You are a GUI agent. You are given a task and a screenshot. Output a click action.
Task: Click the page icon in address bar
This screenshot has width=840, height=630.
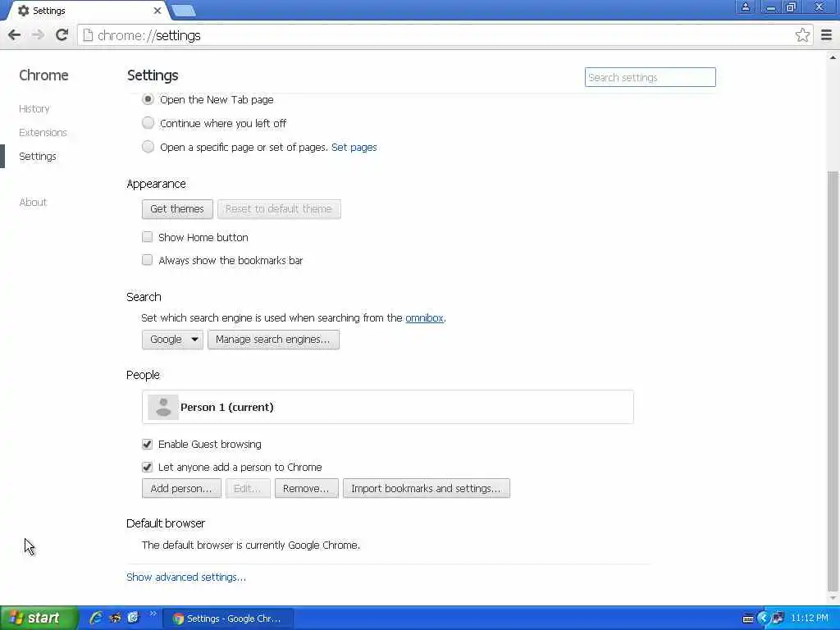click(x=88, y=35)
